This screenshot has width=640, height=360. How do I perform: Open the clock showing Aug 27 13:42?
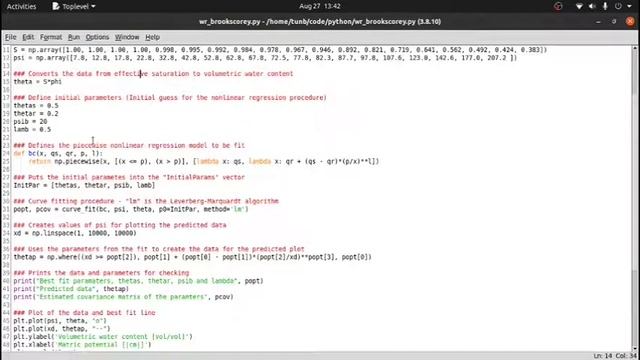point(320,7)
